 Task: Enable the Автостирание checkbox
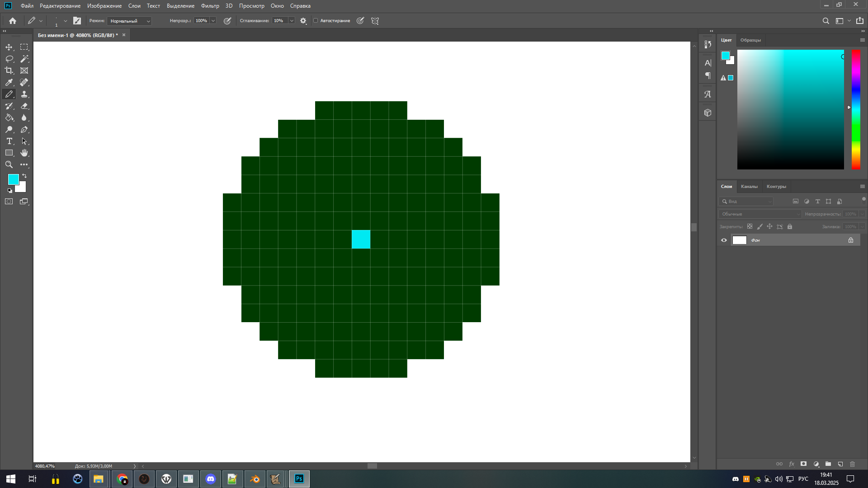coord(316,21)
